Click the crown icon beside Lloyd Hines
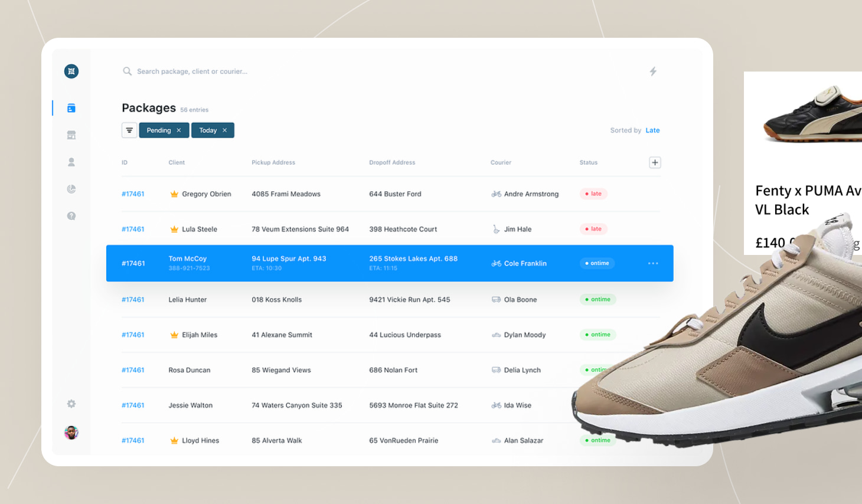Image resolution: width=862 pixels, height=504 pixels. point(174,440)
